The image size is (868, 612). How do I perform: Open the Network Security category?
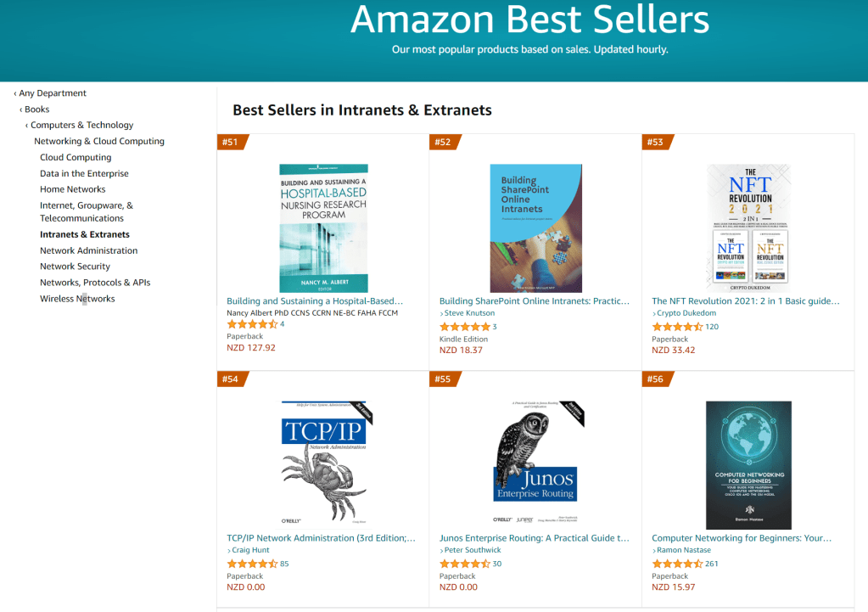coord(75,267)
